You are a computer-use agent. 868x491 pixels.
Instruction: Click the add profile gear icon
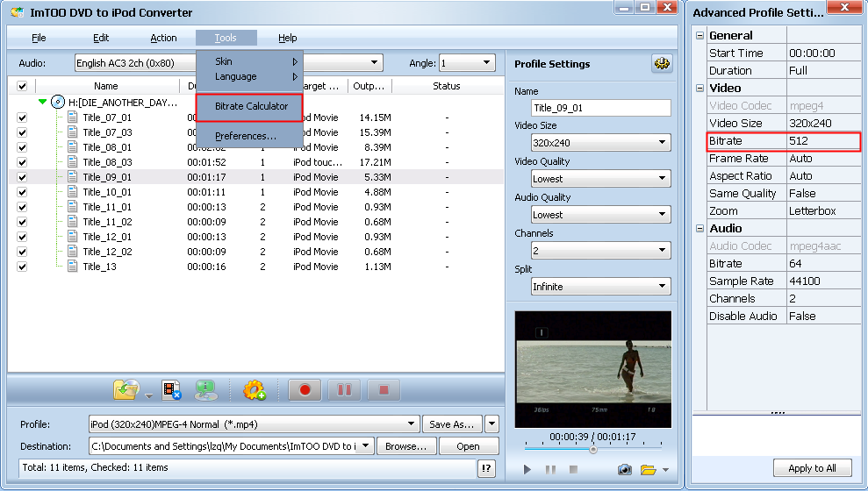click(255, 390)
